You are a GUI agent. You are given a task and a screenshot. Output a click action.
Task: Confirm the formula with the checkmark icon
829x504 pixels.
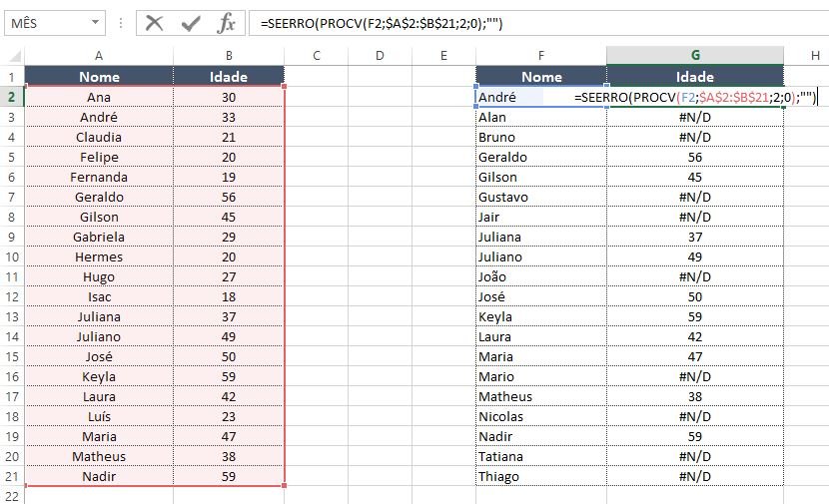point(191,22)
